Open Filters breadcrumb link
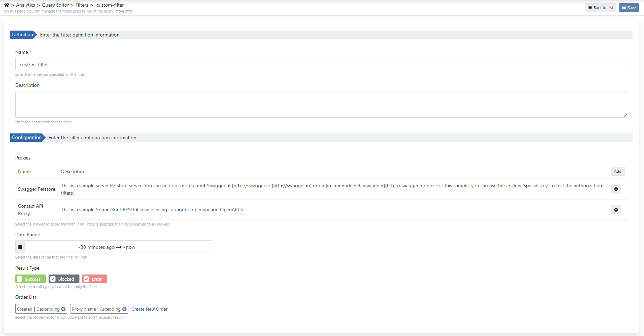 [82, 5]
